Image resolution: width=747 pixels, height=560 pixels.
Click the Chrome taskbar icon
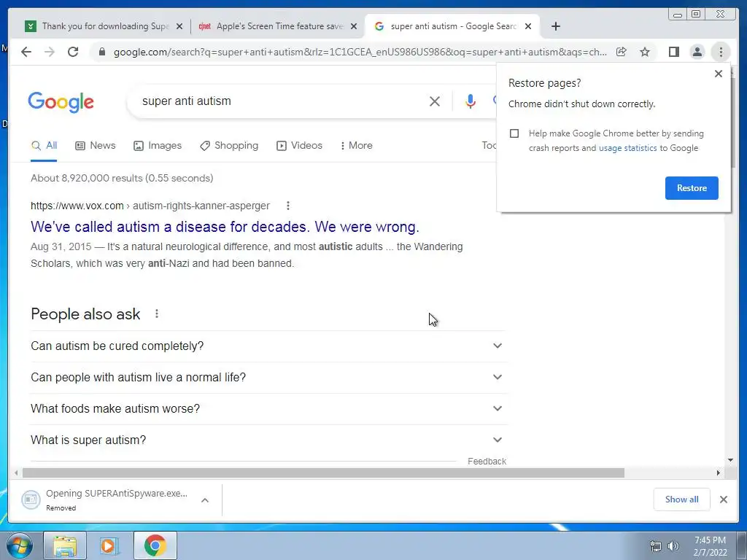(x=155, y=545)
